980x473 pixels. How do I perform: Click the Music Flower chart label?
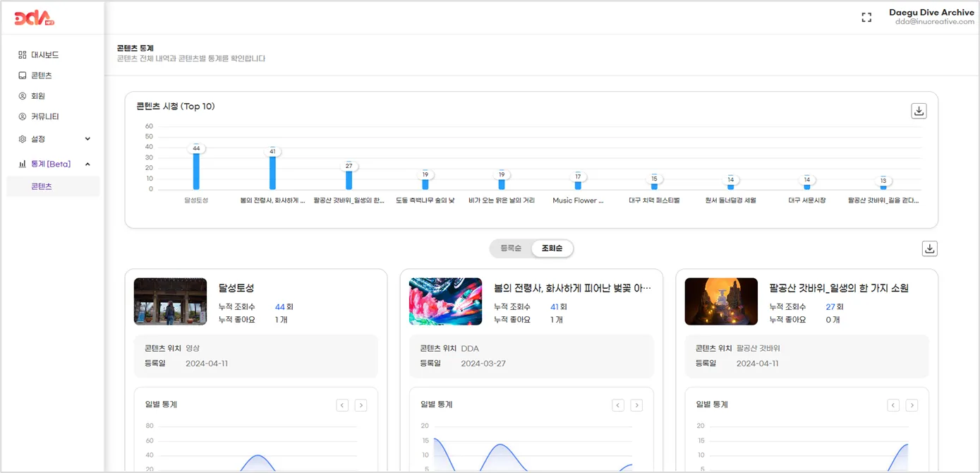click(x=578, y=200)
